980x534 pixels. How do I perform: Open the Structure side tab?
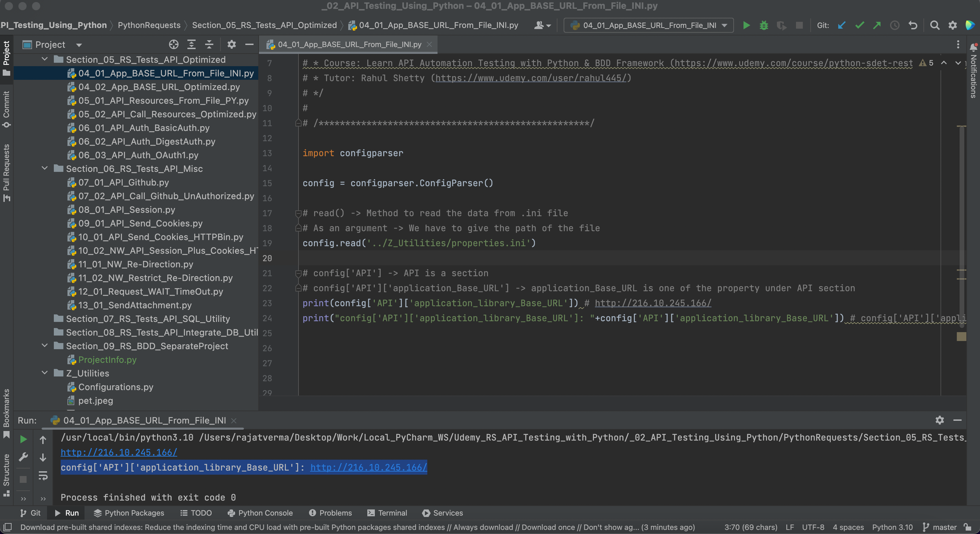tap(6, 475)
